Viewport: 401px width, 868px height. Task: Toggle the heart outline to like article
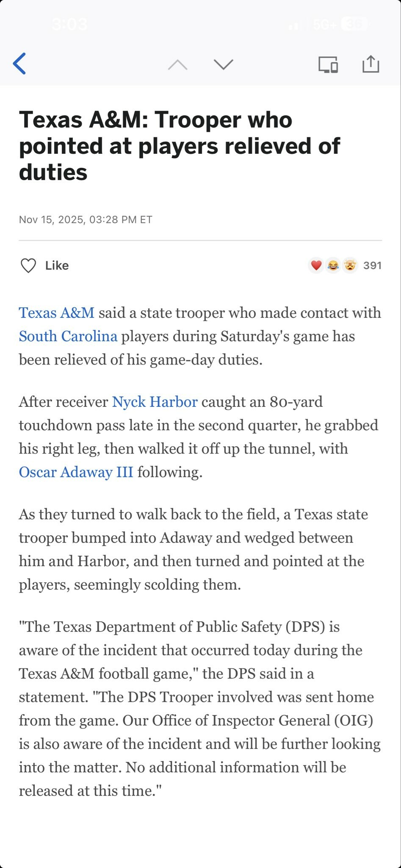28,266
